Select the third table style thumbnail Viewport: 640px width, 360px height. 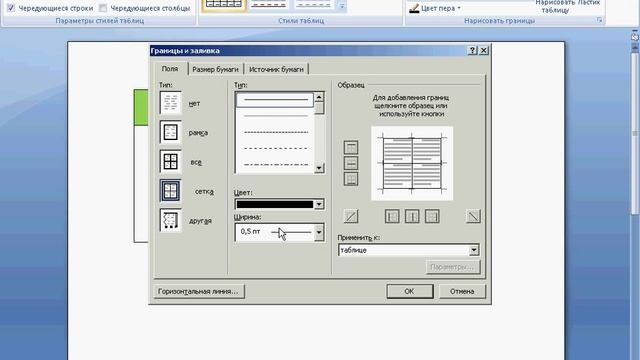pos(313,4)
